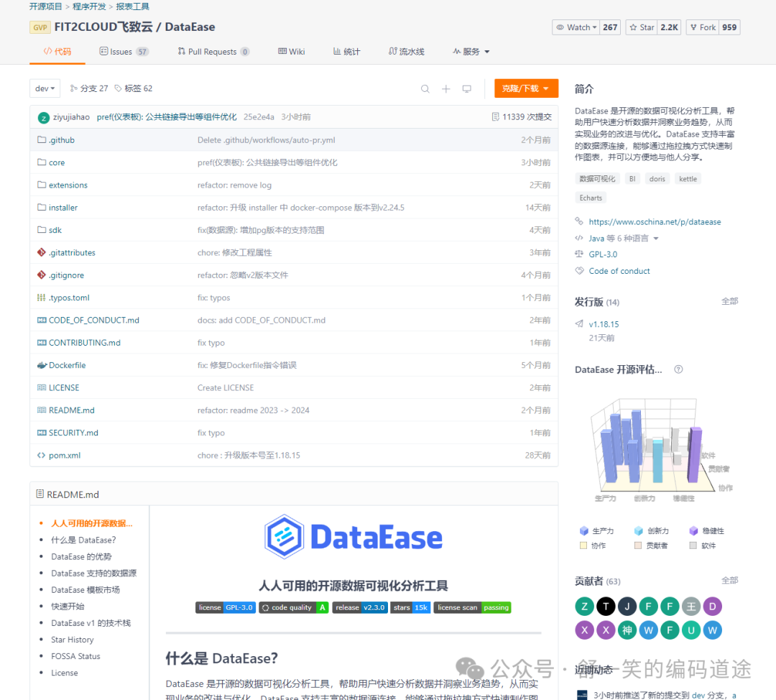
Task: Click contributor avatar labeled Z
Action: 584,607
